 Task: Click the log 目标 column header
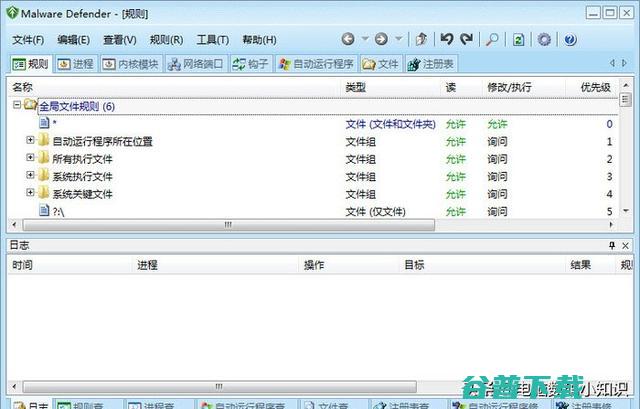(483, 265)
